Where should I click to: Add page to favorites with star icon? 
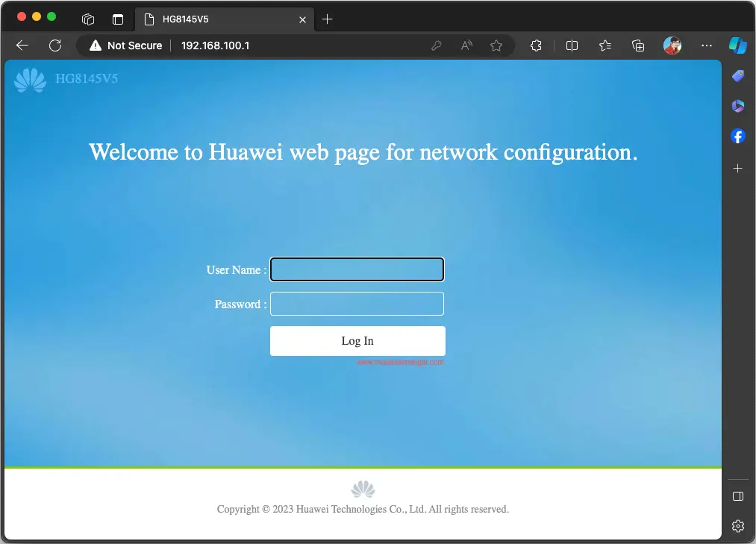[x=496, y=46]
